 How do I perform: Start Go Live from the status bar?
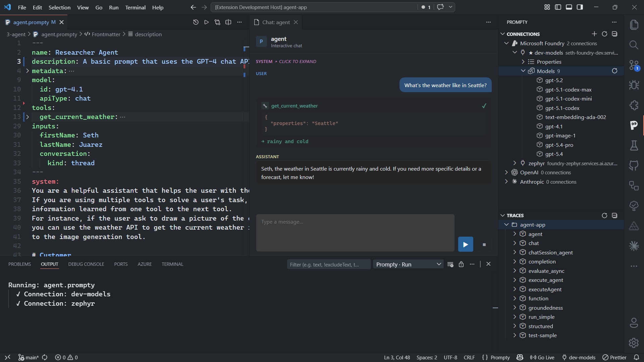pyautogui.click(x=542, y=357)
